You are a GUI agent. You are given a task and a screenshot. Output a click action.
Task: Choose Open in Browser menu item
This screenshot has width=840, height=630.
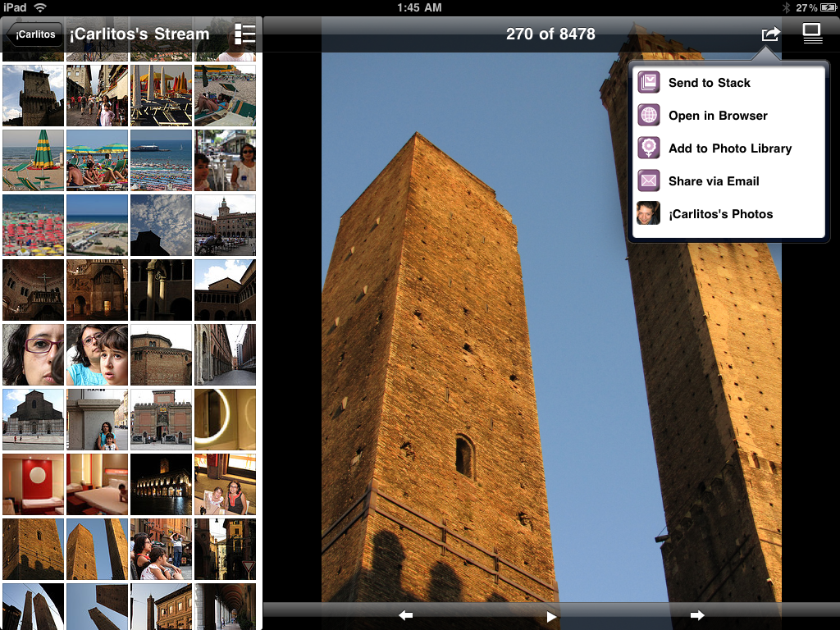(728, 115)
